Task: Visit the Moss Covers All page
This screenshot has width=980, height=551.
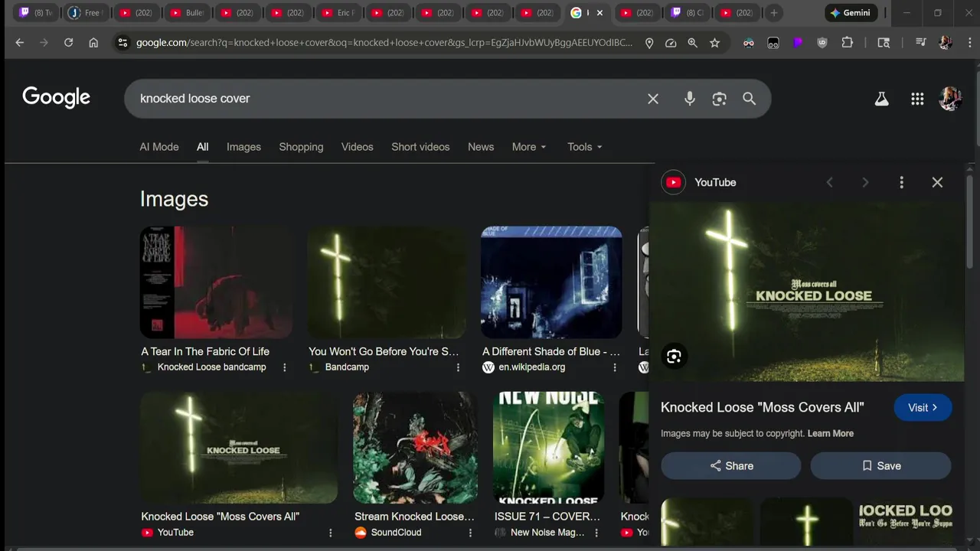Action: [x=923, y=408]
